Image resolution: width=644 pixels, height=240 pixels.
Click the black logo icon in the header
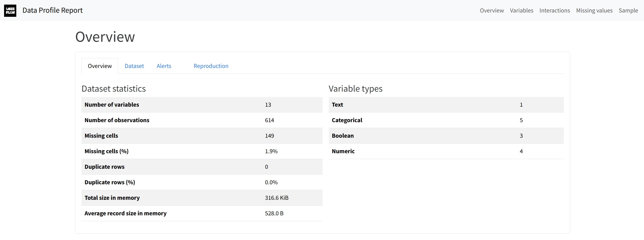[x=10, y=10]
